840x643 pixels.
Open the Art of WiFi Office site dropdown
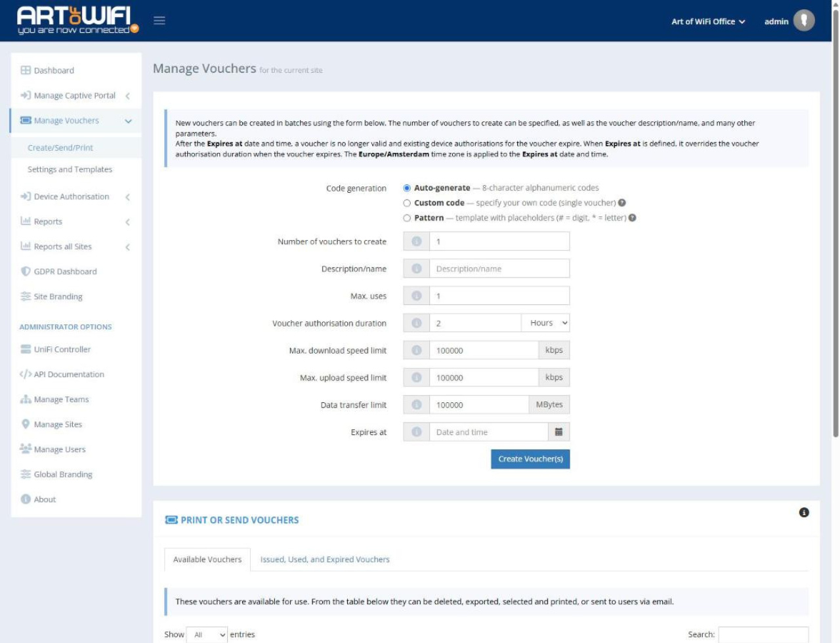point(708,22)
